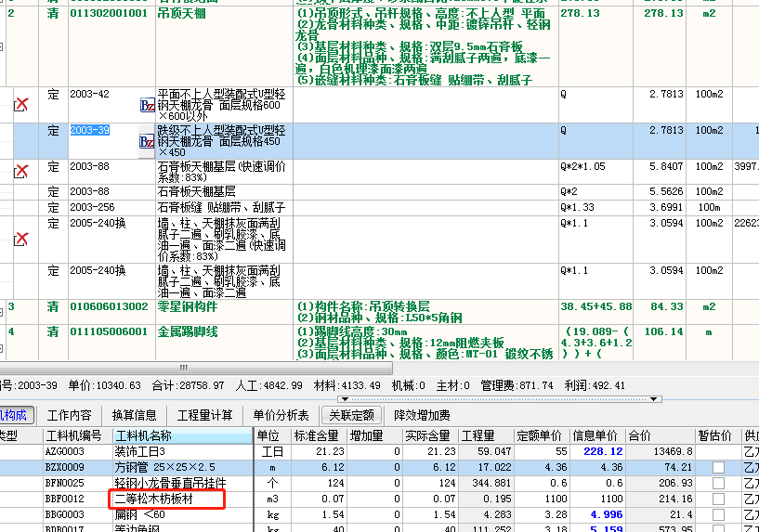This screenshot has height=532, width=759.
Task: Click the left splitter down-arrow above the tabs
Action: coord(345,399)
